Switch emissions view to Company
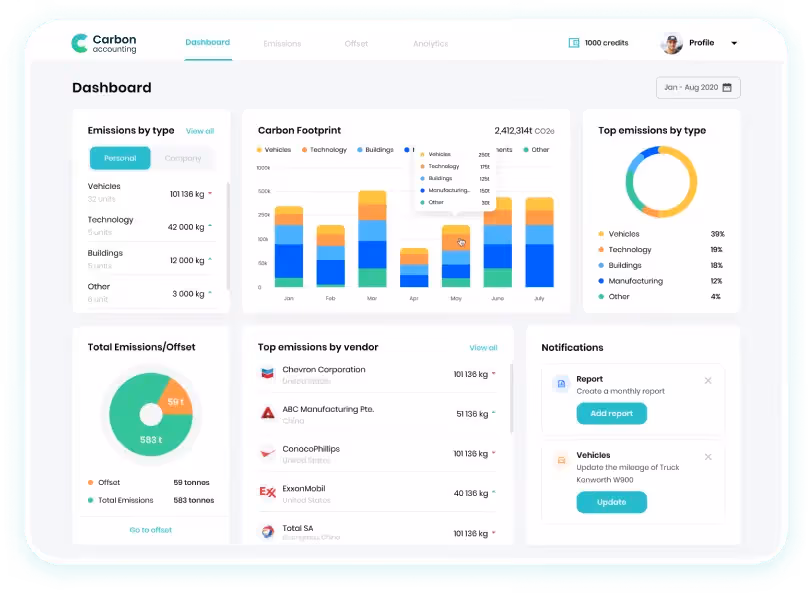This screenshot has height=593, width=811. pyautogui.click(x=183, y=158)
